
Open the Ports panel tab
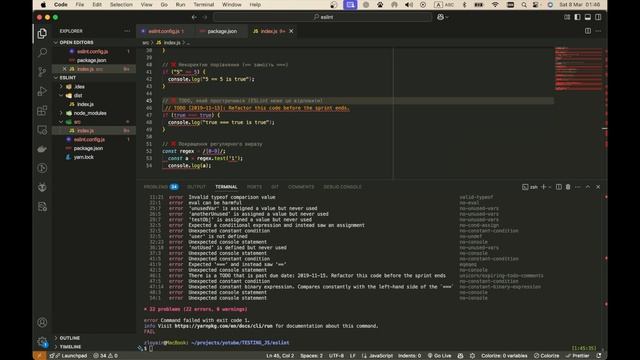(254, 187)
